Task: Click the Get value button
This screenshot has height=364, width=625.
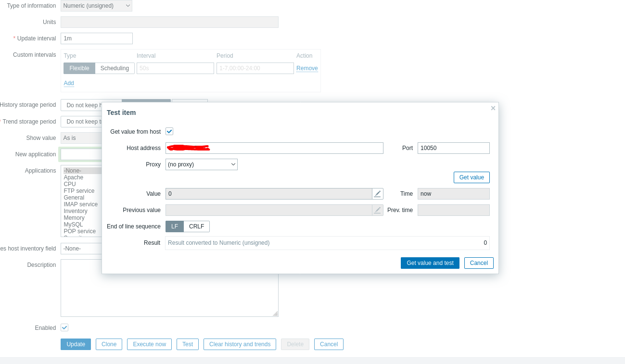Action: click(471, 177)
